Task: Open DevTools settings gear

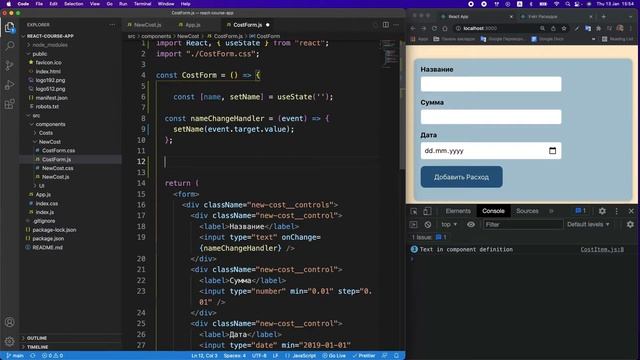Action: coord(602,211)
